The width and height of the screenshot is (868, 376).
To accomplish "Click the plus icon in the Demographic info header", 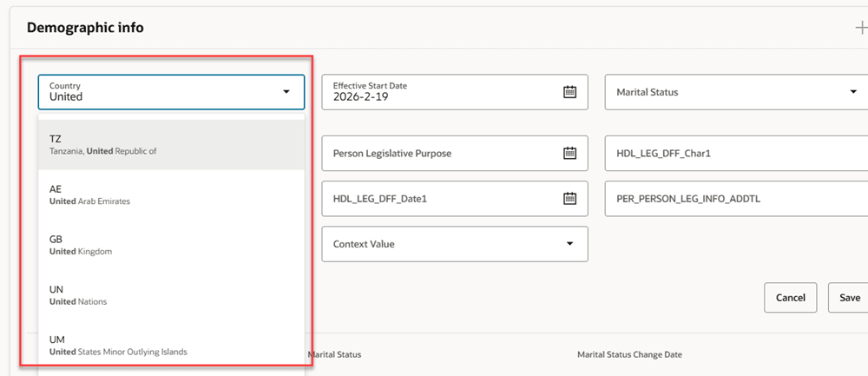I will [861, 29].
